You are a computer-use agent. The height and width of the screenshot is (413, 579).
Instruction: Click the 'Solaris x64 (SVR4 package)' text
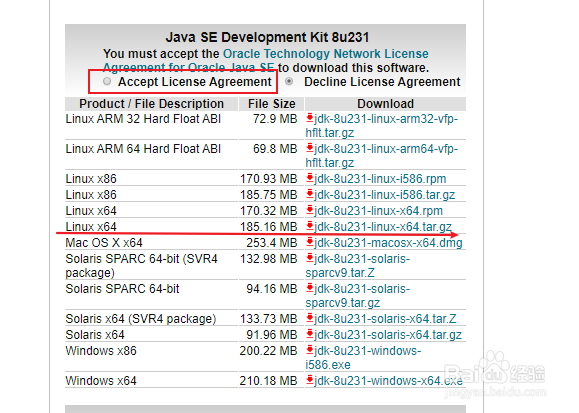click(141, 319)
